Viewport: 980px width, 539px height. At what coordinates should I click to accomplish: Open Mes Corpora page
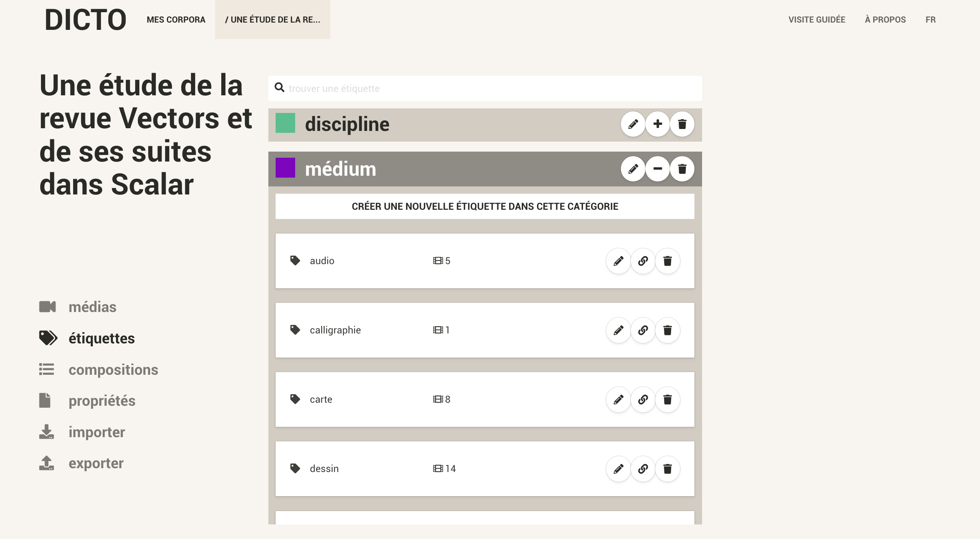click(x=176, y=20)
